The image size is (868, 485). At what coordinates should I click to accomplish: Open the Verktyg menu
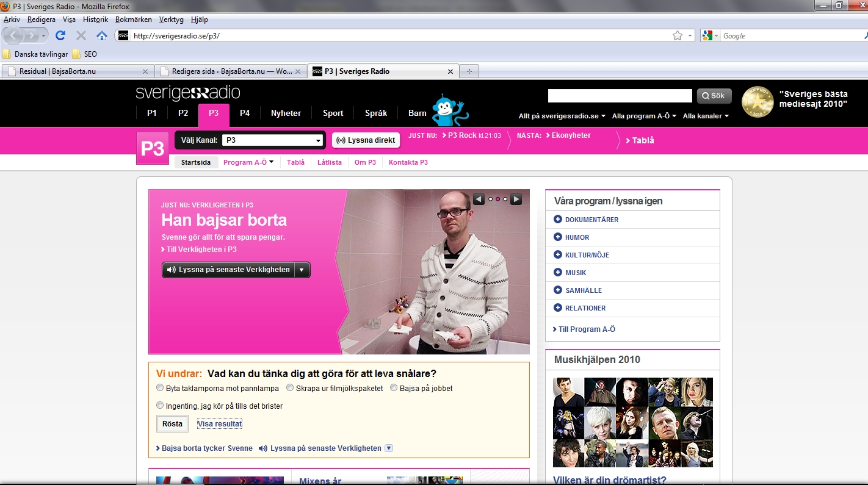point(171,20)
